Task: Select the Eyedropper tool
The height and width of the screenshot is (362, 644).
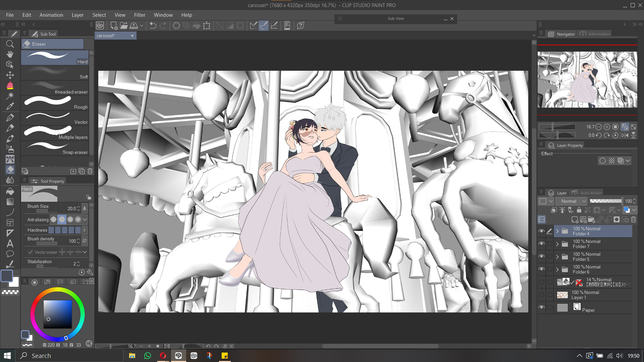Action: 10,107
